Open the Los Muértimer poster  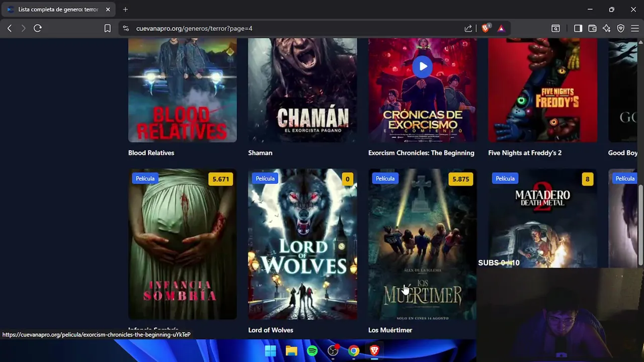tap(423, 244)
